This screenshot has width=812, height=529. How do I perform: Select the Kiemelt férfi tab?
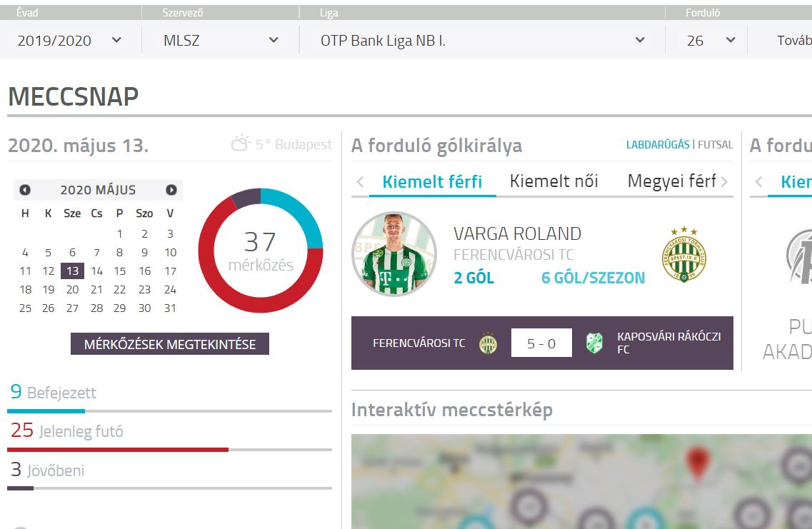(432, 181)
